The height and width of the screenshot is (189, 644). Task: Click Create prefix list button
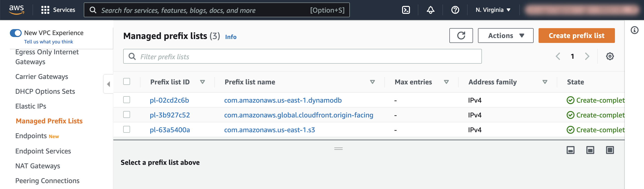point(576,36)
